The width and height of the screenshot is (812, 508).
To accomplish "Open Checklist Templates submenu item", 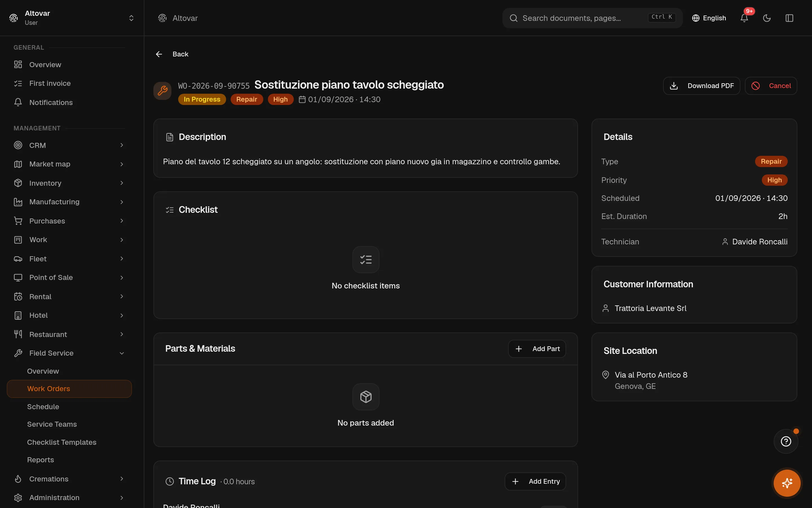I will pos(69,442).
